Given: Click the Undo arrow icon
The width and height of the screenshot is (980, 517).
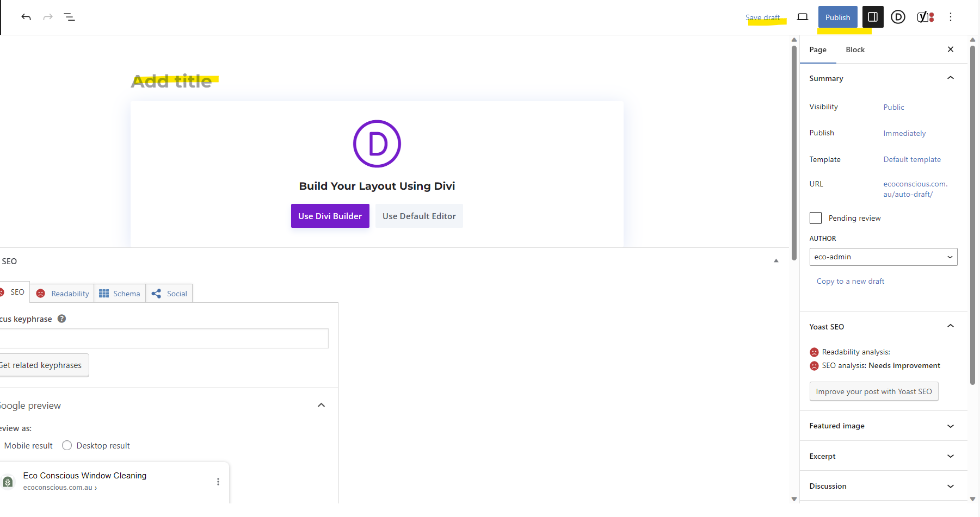Looking at the screenshot, I should point(26,17).
